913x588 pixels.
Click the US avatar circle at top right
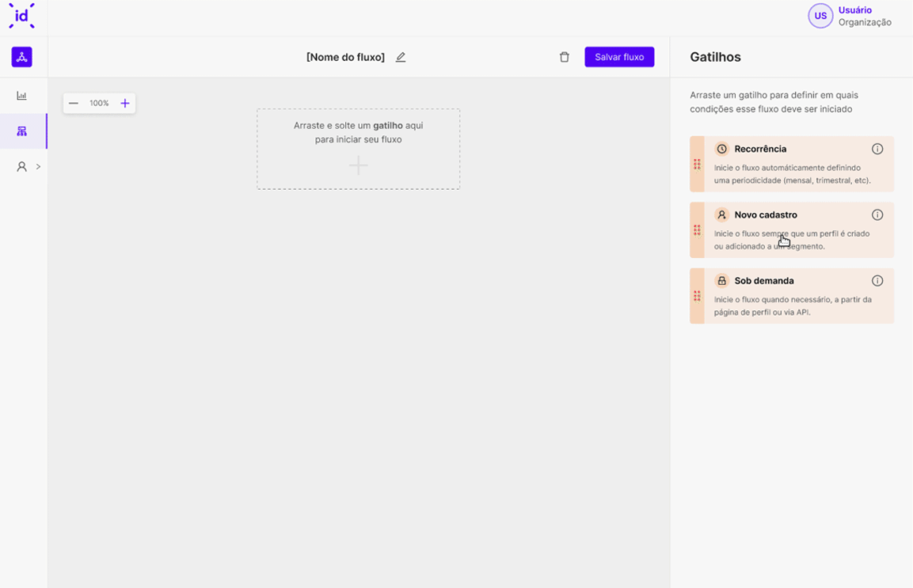(x=820, y=16)
